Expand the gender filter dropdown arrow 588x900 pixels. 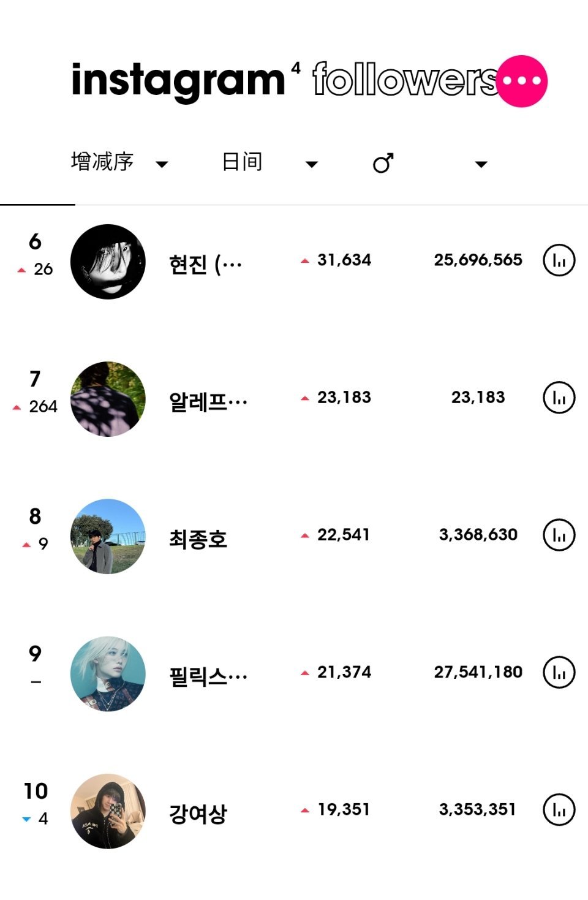click(481, 164)
